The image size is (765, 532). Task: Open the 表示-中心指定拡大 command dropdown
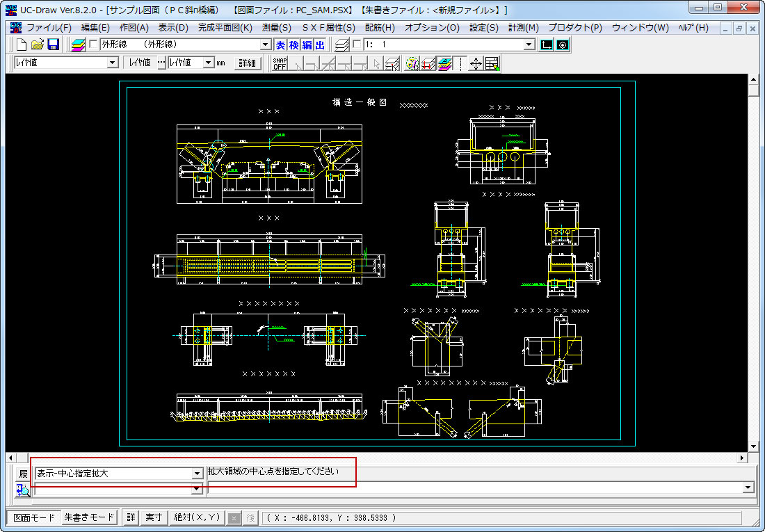pyautogui.click(x=196, y=474)
